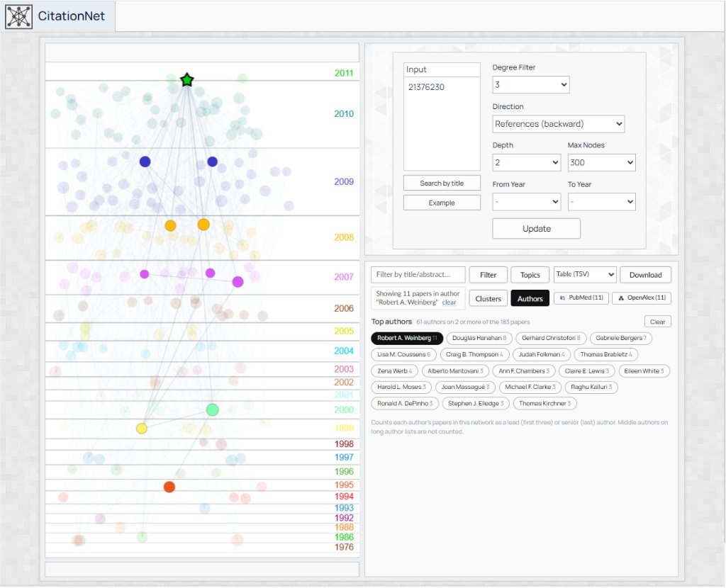Click the Search by title button
The height and width of the screenshot is (588, 726).
(442, 183)
